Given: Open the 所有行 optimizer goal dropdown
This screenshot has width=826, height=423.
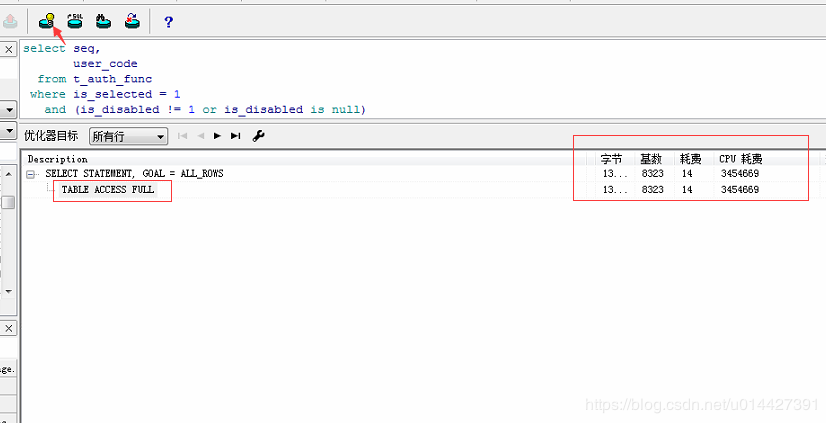Looking at the screenshot, I should coord(129,136).
